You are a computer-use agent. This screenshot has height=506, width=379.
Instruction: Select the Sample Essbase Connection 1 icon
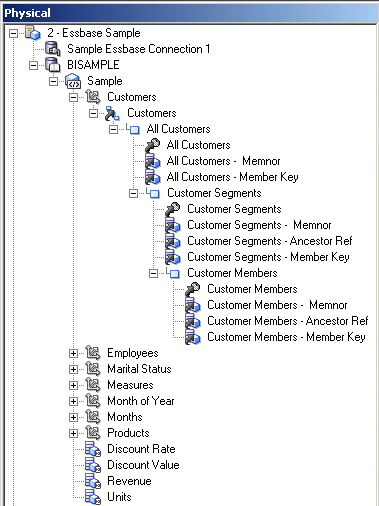(x=53, y=49)
